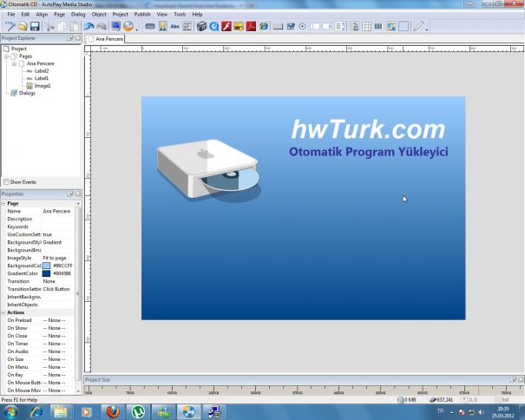Collapse the Actions properties section
525x420 pixels.
pos(3,312)
